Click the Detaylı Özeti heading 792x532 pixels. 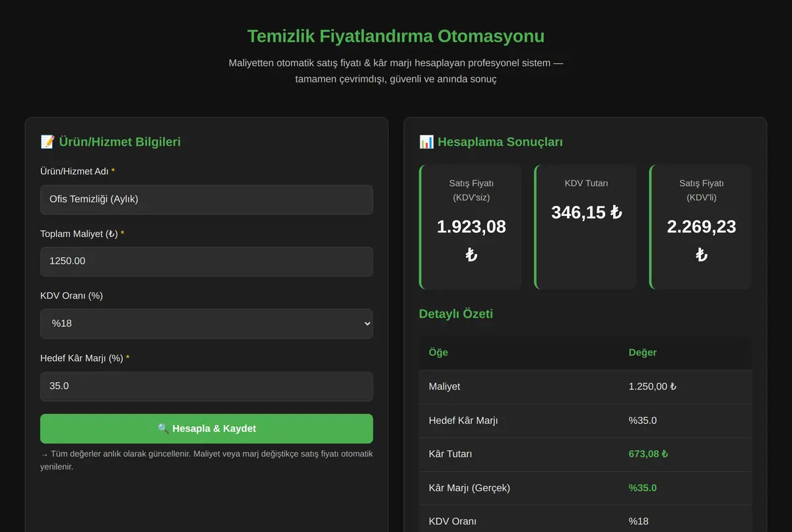[456, 314]
